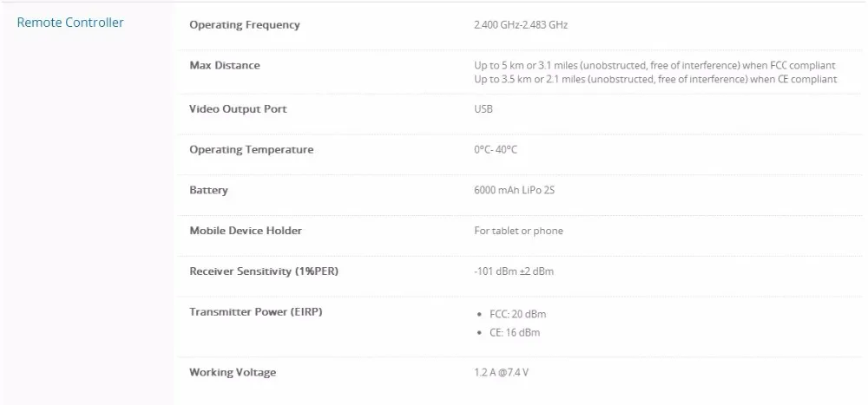The width and height of the screenshot is (868, 405).
Task: Select the -101 dBm ±2 dBm value
Action: click(514, 271)
